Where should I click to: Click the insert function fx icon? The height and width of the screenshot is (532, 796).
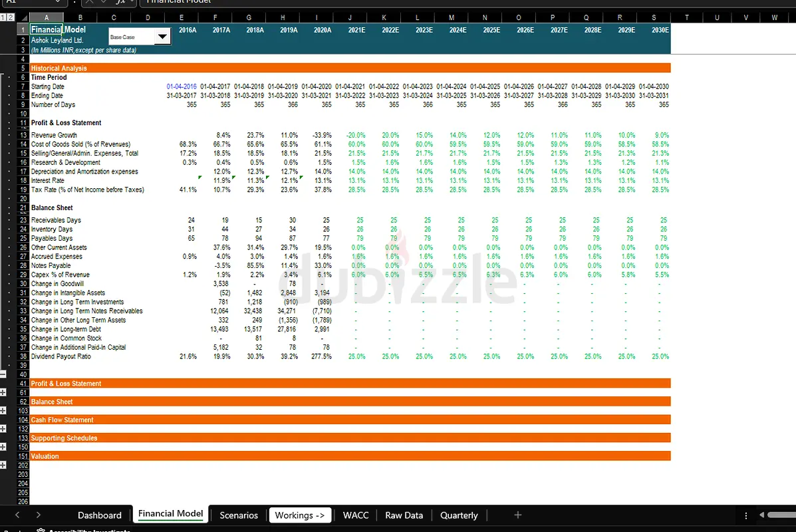[x=120, y=2]
